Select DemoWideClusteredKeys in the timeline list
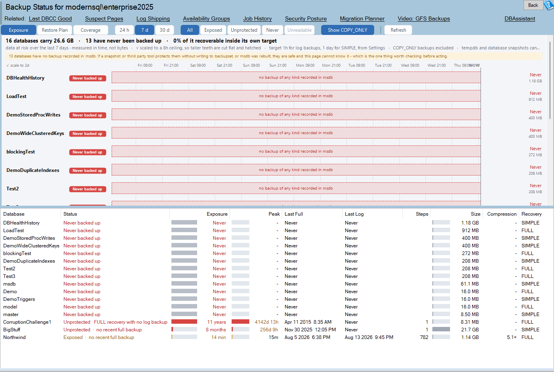The image size is (554, 392). (35, 133)
